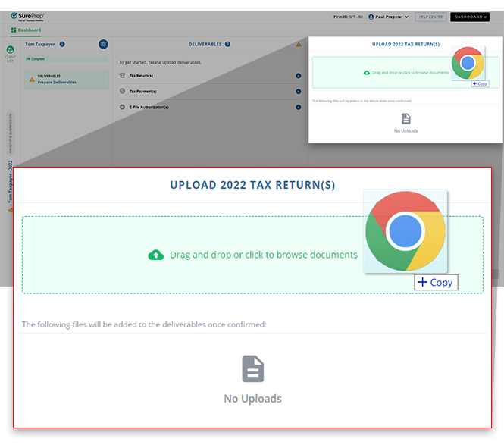
Task: Add a Tax Return(s) with plus button
Action: pos(299,76)
